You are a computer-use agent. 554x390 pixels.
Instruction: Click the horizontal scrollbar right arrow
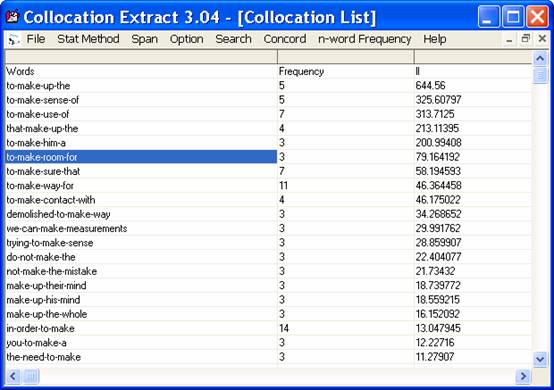coord(523,376)
